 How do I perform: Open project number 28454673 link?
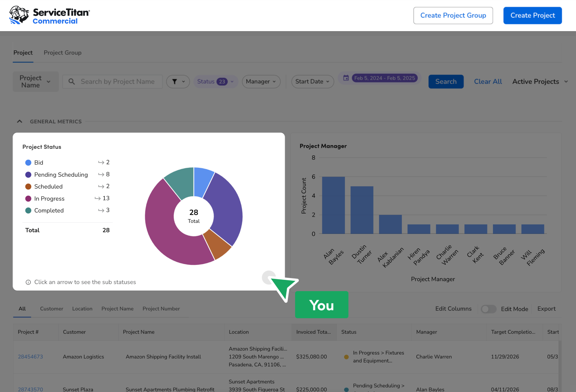tap(30, 357)
